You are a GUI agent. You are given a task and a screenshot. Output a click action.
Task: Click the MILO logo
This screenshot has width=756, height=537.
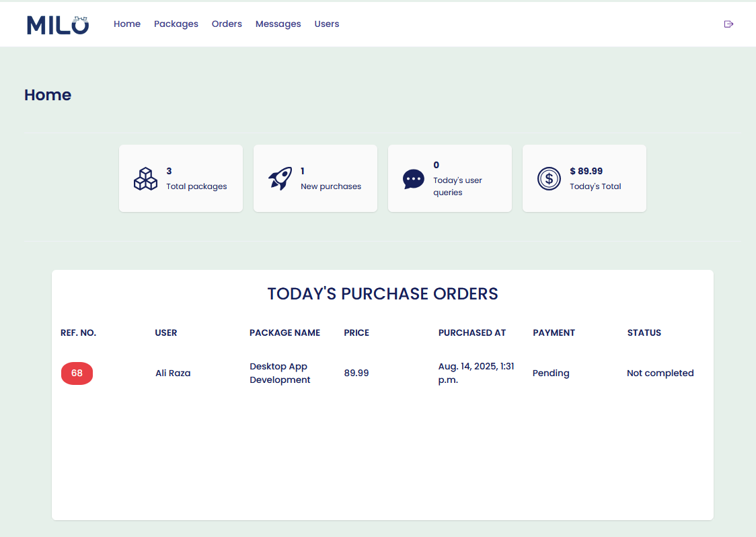pos(57,26)
